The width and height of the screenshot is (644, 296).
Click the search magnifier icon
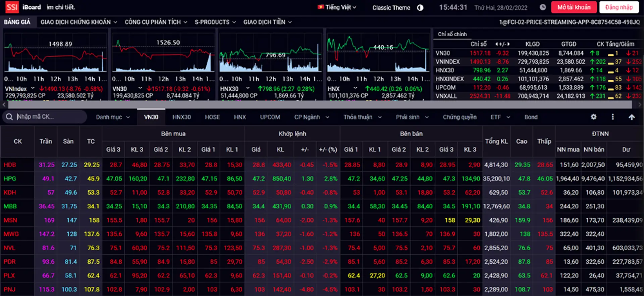[x=9, y=117]
